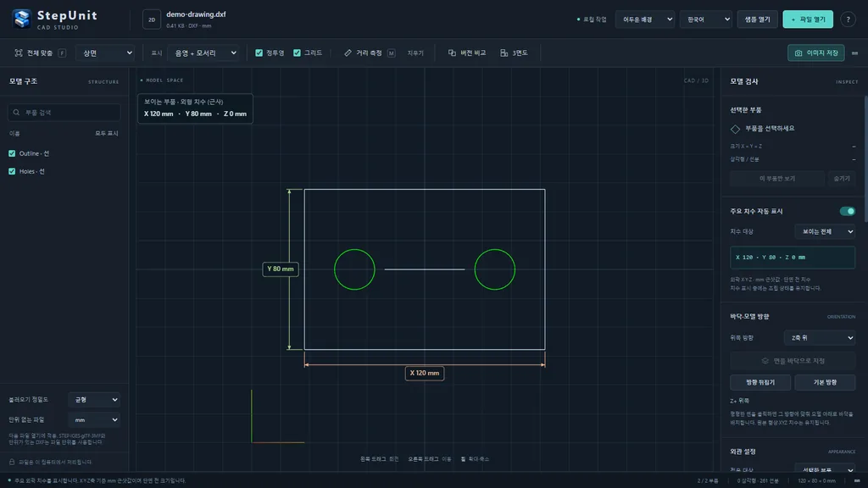This screenshot has width=868, height=488.
Task: Click the 부품 검색 search field
Action: pos(64,113)
